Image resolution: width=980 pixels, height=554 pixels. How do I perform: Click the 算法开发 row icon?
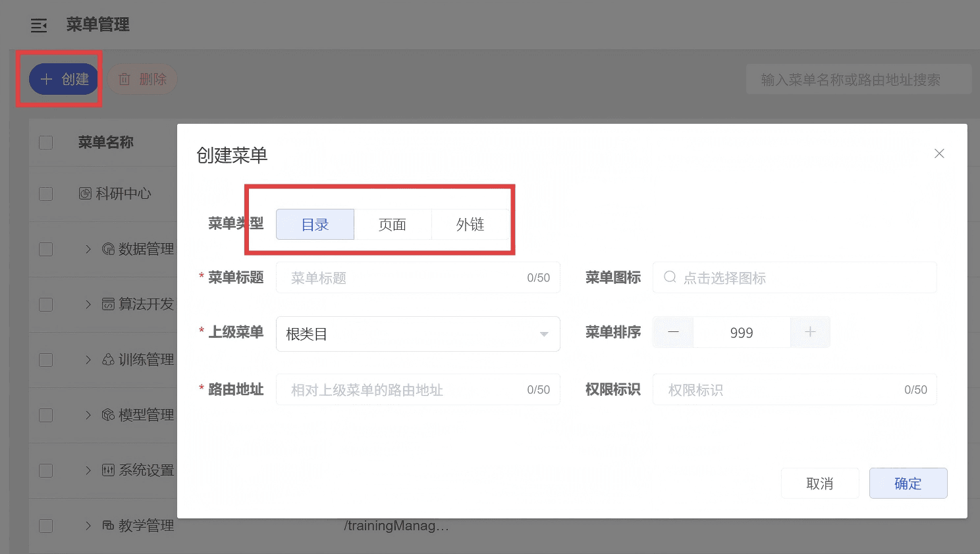tap(109, 304)
